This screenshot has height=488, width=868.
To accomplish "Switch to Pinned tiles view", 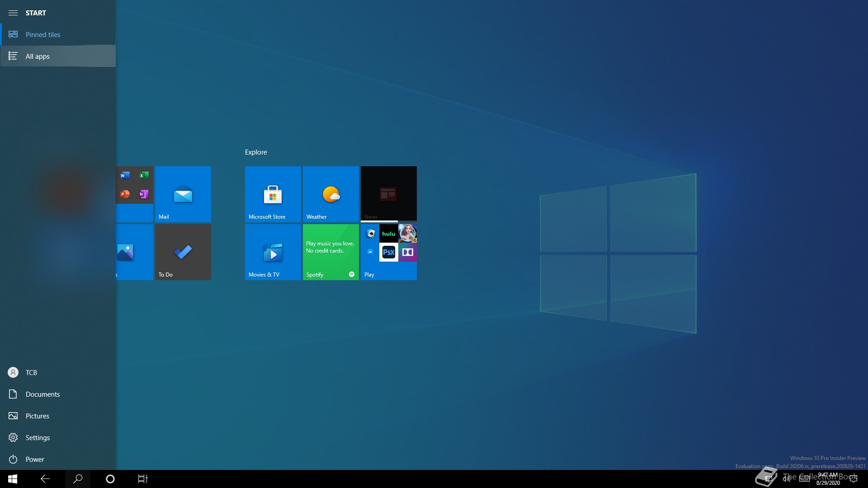I will pyautogui.click(x=58, y=34).
